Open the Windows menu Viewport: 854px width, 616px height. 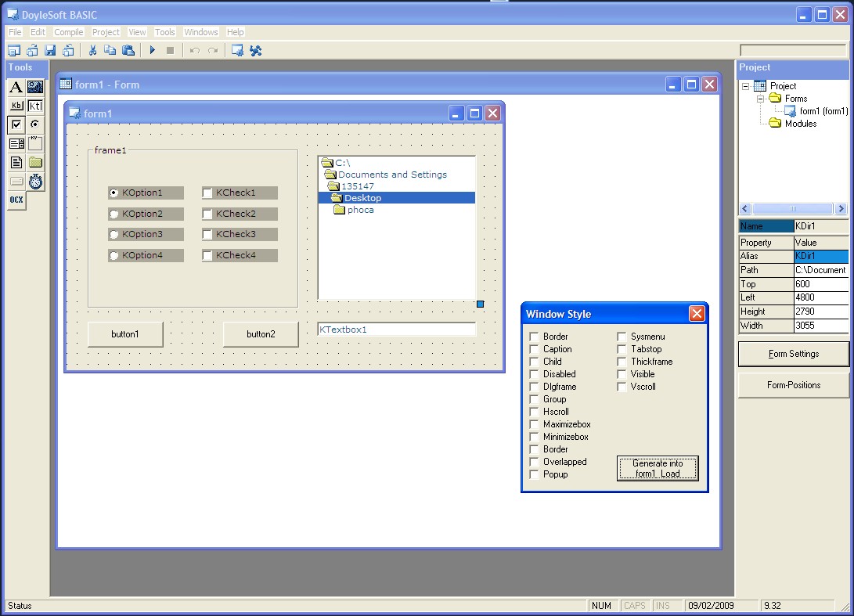201,32
